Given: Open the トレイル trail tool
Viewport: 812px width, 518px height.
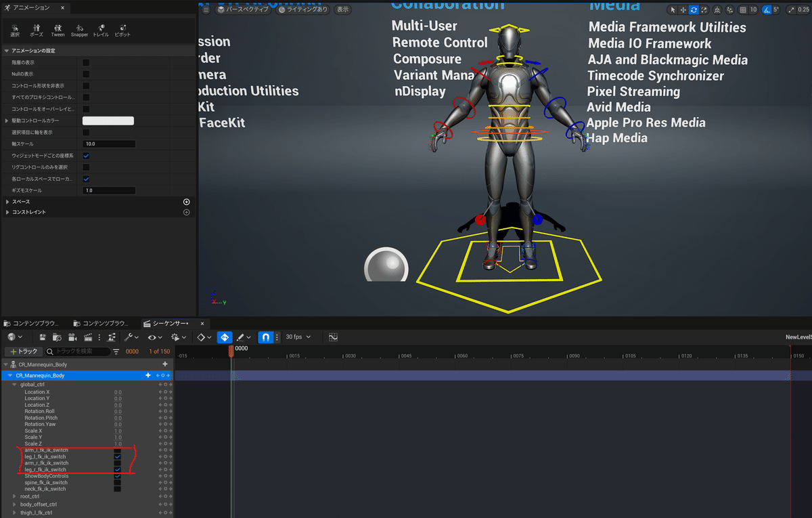Looking at the screenshot, I should click(x=100, y=29).
